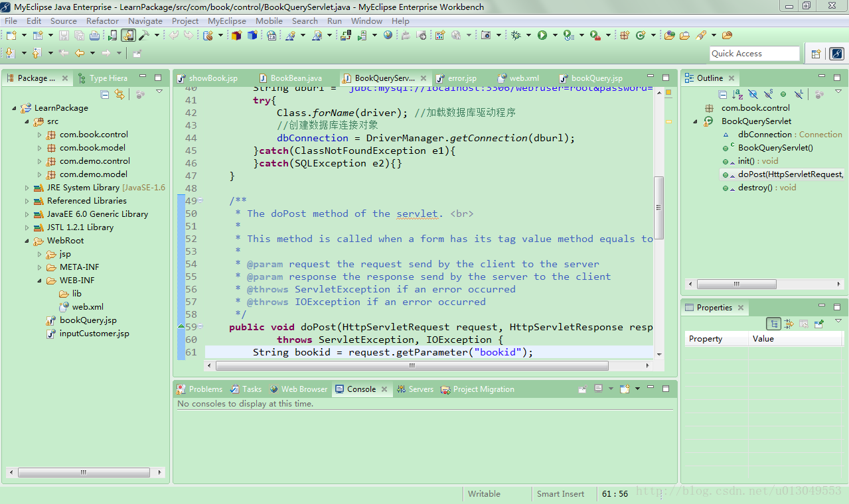The height and width of the screenshot is (504, 849).
Task: Click Open Console icon in Console view
Action: pos(625,389)
